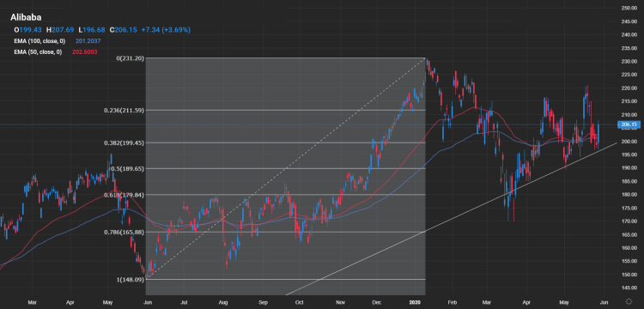Image resolution: width=644 pixels, height=309 pixels.
Task: Click the high price H207.69
Action: [x=60, y=30]
